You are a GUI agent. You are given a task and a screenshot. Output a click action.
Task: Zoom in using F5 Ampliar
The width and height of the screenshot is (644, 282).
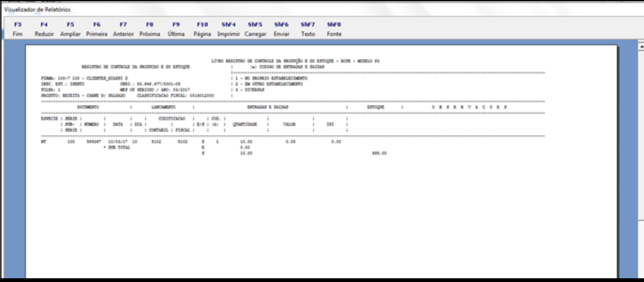(x=70, y=29)
